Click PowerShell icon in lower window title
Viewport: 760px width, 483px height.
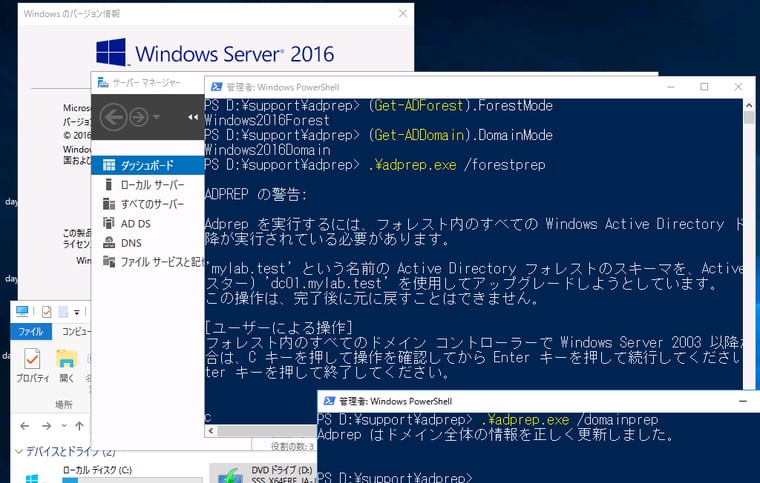pyautogui.click(x=329, y=401)
